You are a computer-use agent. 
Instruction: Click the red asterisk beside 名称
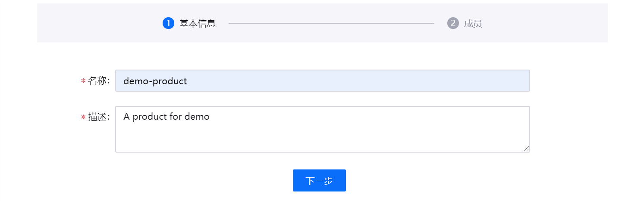(x=83, y=81)
